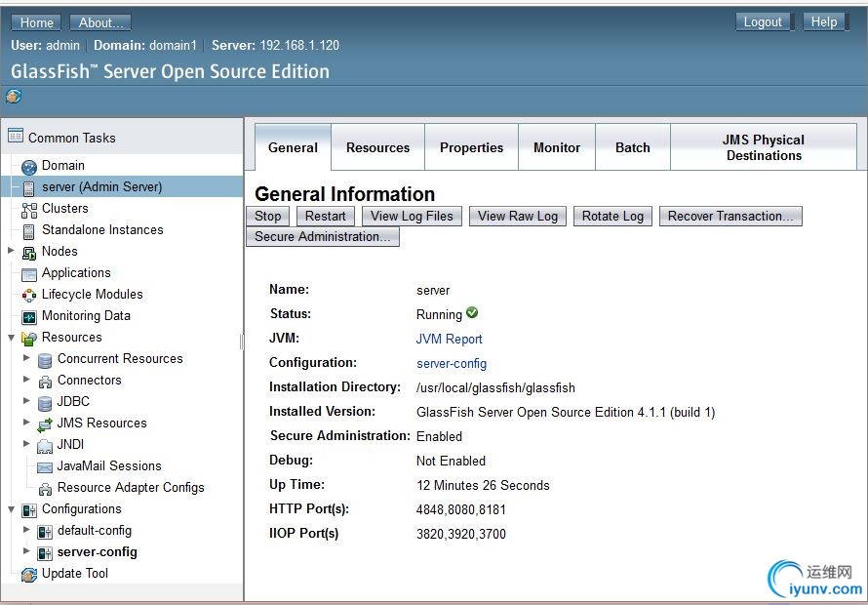Click the Applications icon in sidebar

click(29, 274)
